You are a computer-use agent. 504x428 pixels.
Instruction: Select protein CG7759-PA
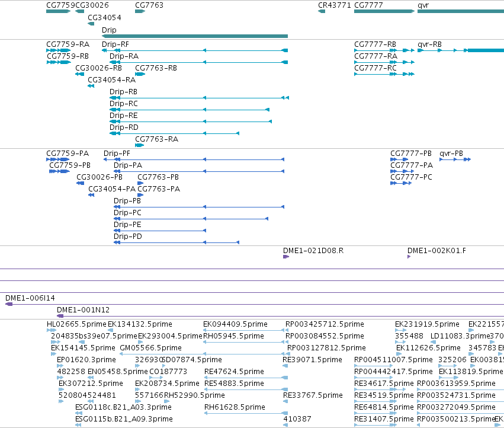pyautogui.click(x=68, y=153)
